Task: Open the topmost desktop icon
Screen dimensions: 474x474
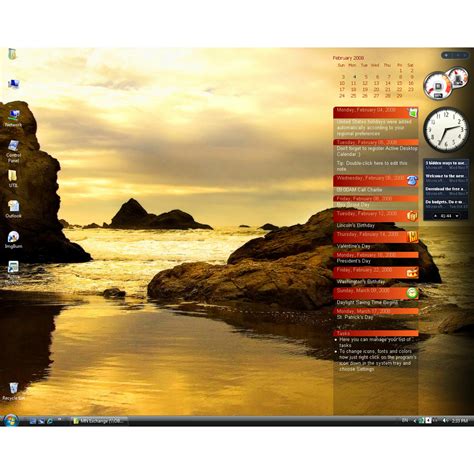Action: [12, 54]
